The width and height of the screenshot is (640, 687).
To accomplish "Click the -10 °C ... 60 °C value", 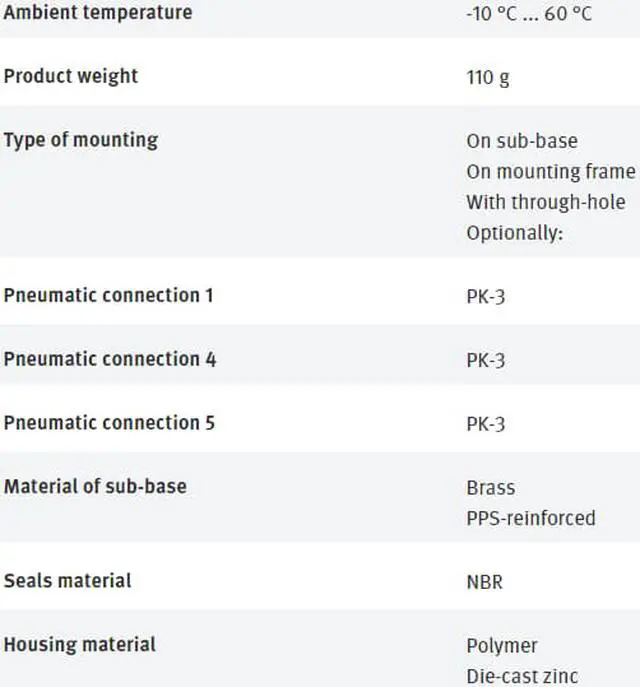I will 529,14.
